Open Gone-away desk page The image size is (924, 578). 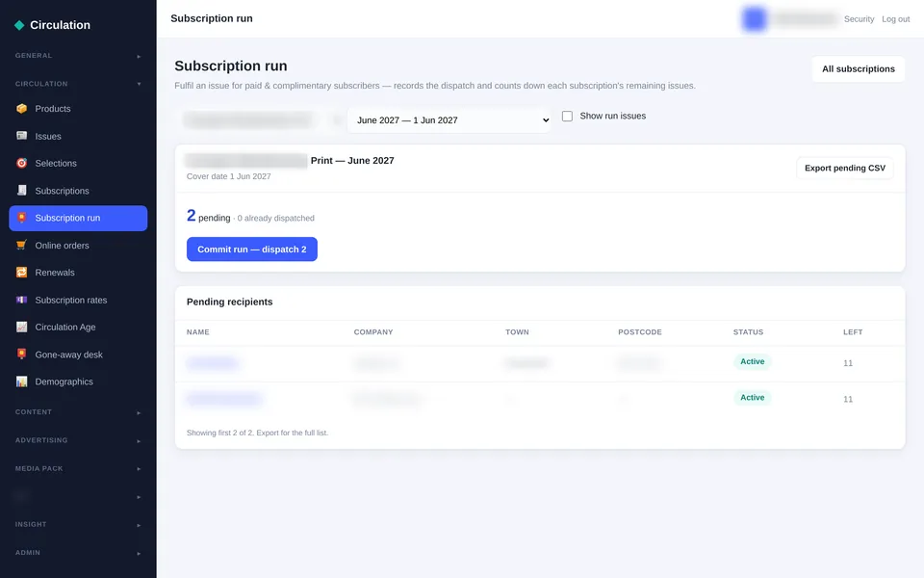click(x=78, y=355)
